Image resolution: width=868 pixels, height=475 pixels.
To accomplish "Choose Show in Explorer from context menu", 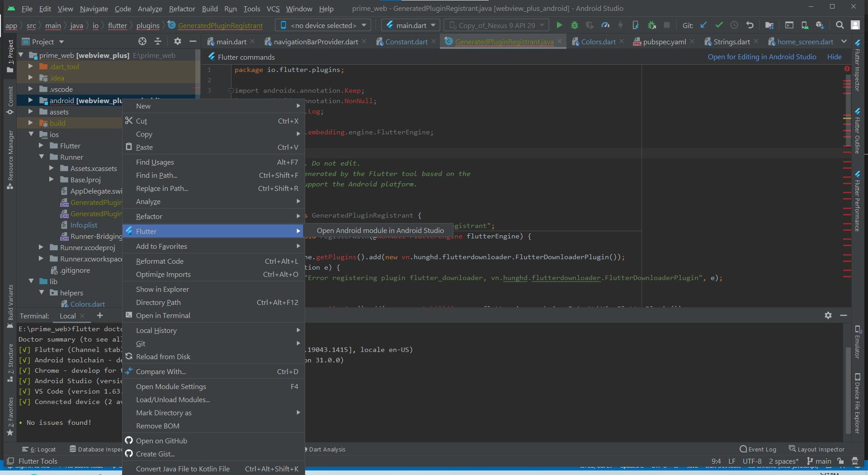I will 213,289.
